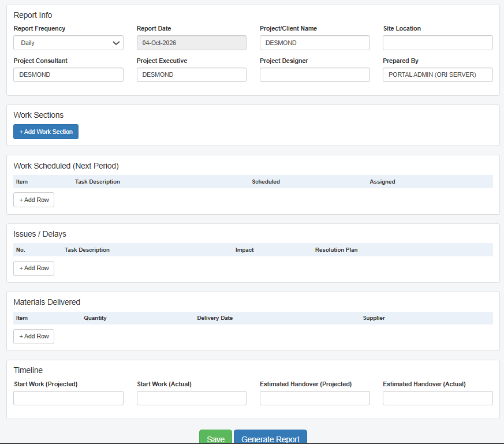
Task: Click the Estimated Handover (Projected) field
Action: (x=315, y=398)
